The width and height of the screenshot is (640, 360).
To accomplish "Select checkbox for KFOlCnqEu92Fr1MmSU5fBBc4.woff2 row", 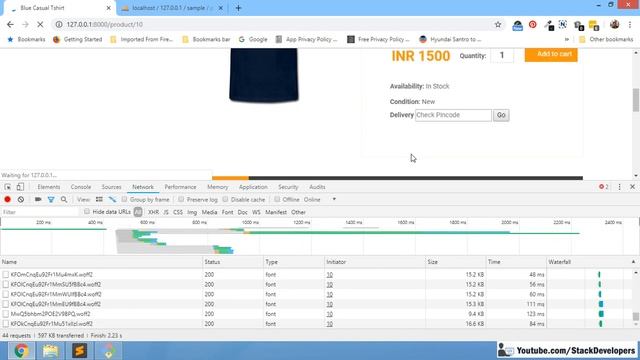I will tap(5, 284).
